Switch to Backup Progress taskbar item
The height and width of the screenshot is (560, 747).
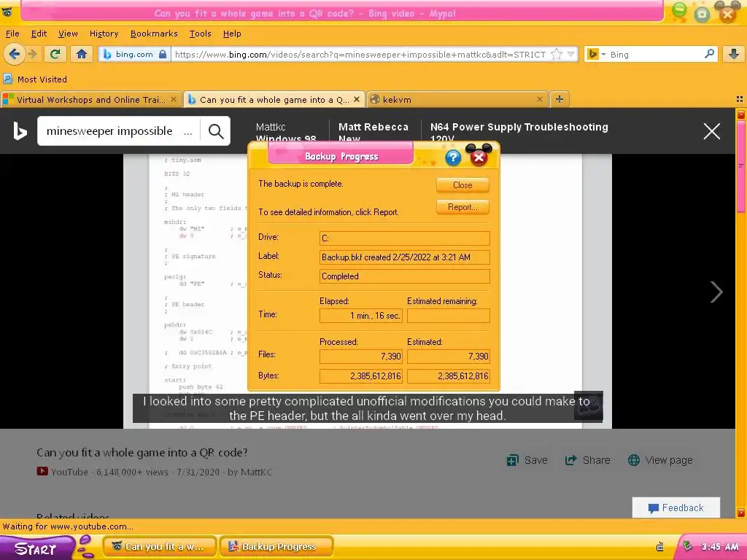click(276, 547)
